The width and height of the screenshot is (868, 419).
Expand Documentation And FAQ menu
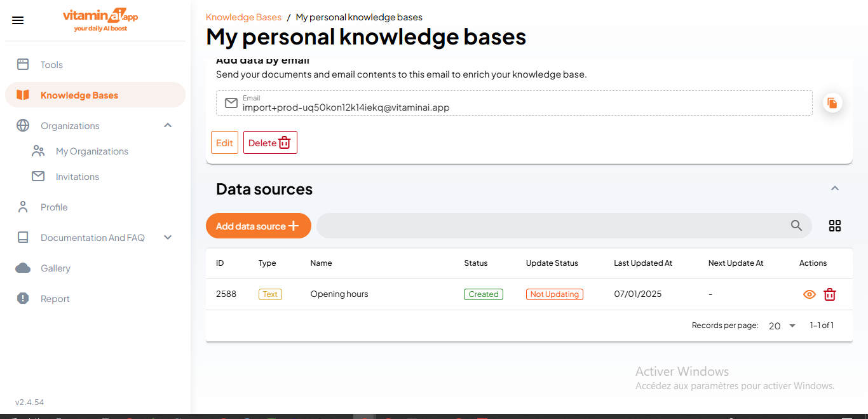pos(168,237)
